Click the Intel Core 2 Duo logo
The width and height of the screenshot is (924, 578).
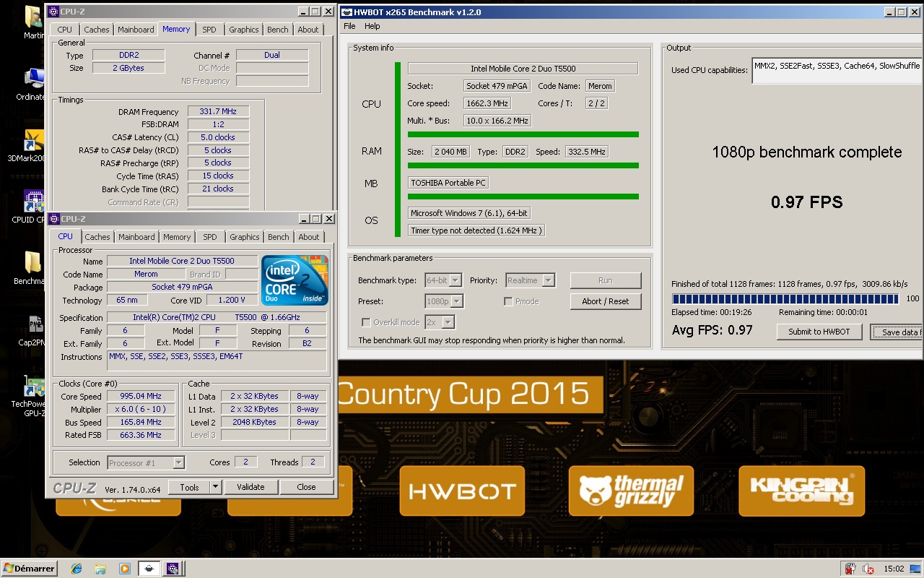295,280
